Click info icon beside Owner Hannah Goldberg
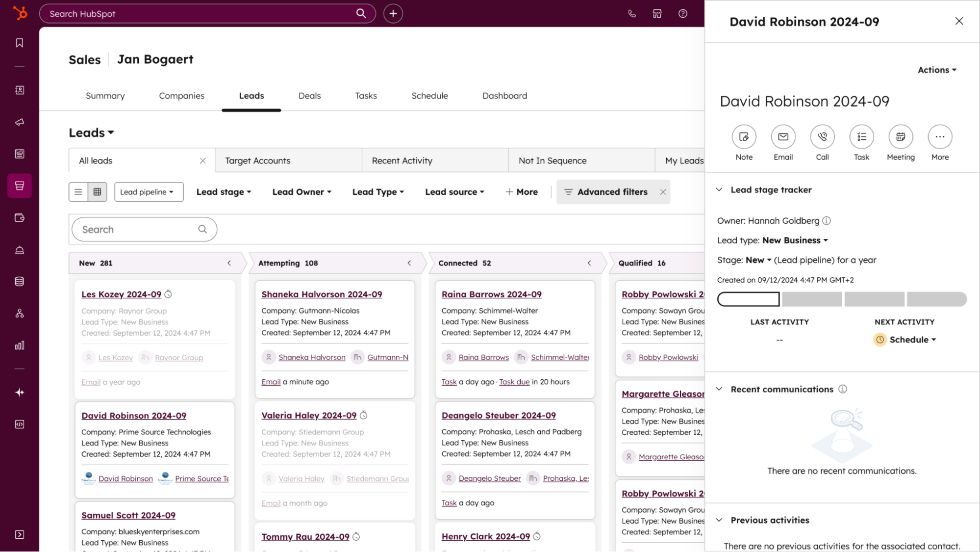Screen dimensions: 980x552 [827, 221]
